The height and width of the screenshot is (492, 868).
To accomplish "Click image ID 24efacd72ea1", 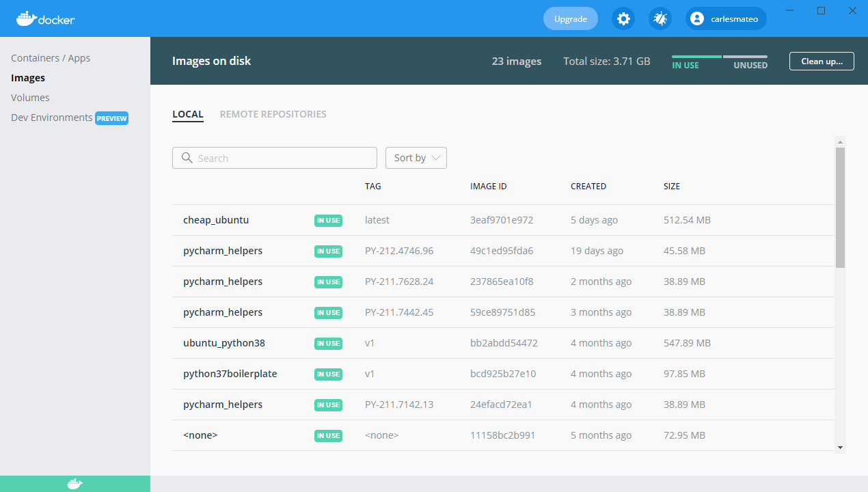I will [501, 405].
